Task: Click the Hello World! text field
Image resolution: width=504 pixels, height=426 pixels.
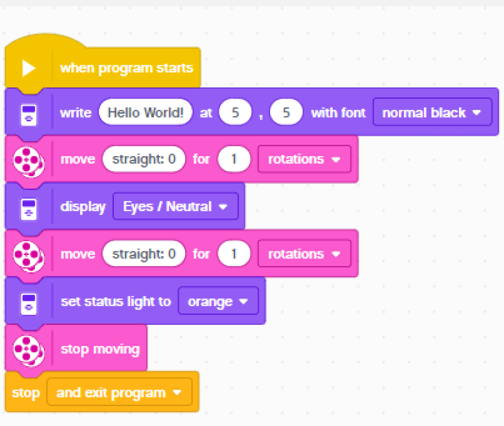Action: pos(146,112)
